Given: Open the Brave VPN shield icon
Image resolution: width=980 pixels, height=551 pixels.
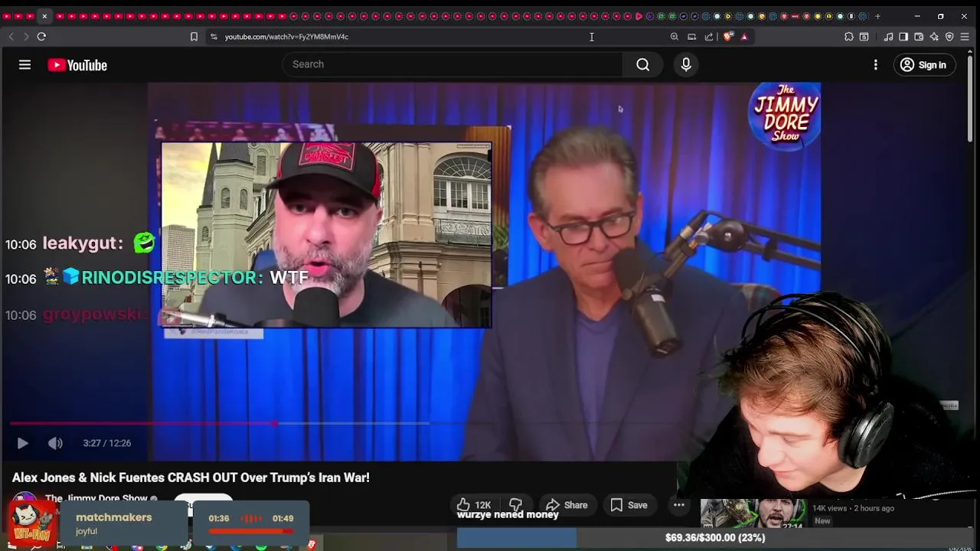Looking at the screenshot, I should coord(949,37).
